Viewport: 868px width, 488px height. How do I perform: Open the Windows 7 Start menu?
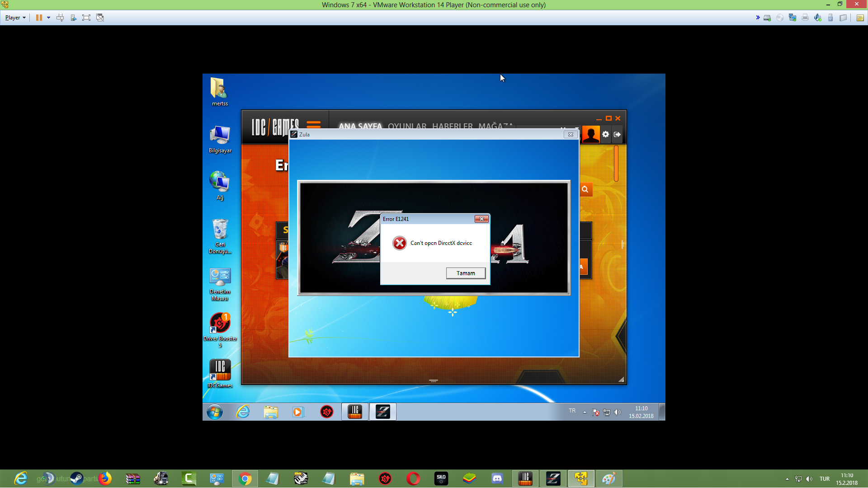pyautogui.click(x=215, y=412)
